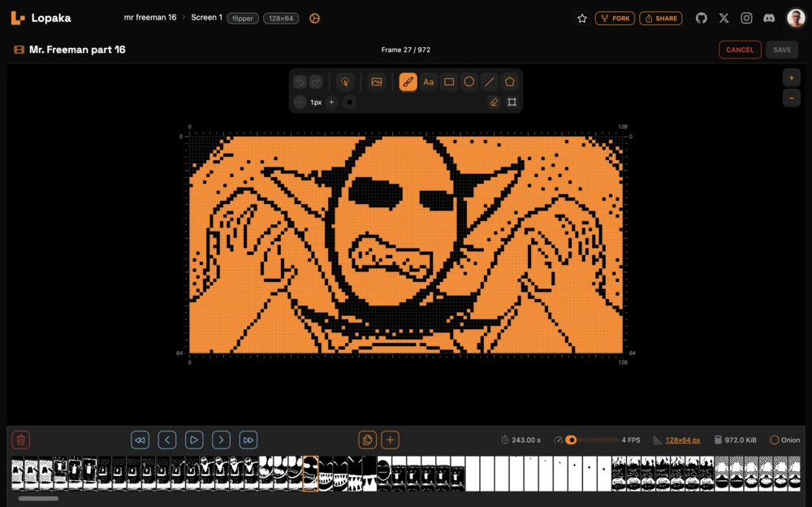The width and height of the screenshot is (812, 507).
Task: Open the Instagram icon
Action: (746, 18)
